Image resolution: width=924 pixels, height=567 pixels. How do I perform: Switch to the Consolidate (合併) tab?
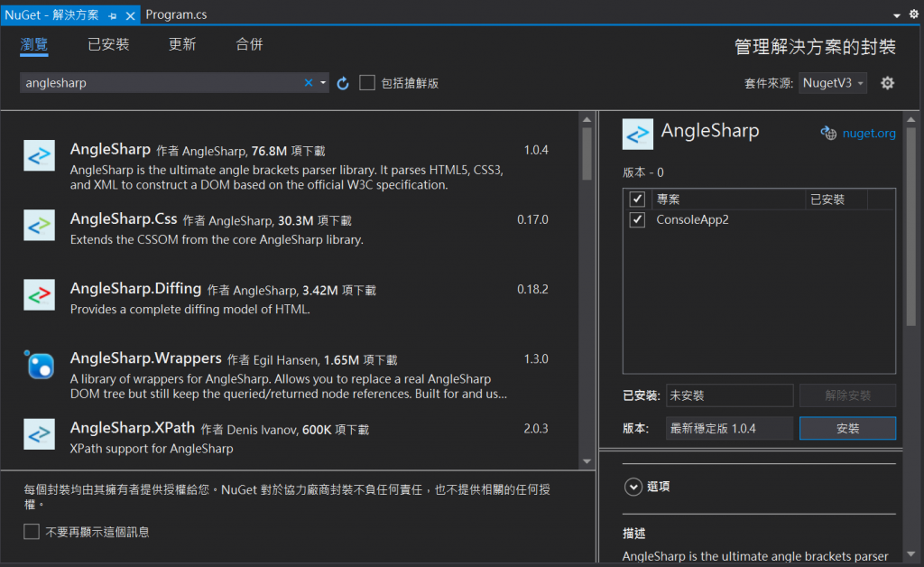tap(249, 45)
